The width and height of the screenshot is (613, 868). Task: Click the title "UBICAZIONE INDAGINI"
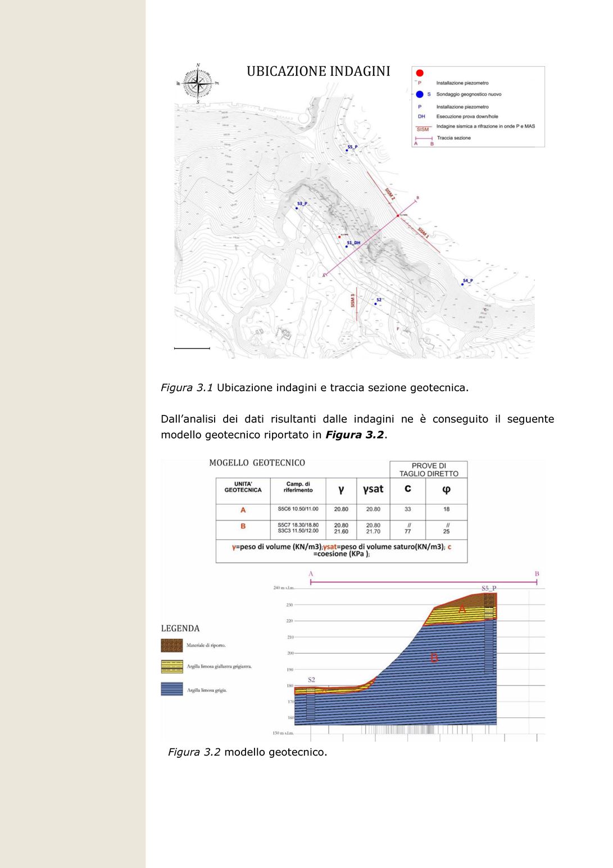pyautogui.click(x=318, y=71)
